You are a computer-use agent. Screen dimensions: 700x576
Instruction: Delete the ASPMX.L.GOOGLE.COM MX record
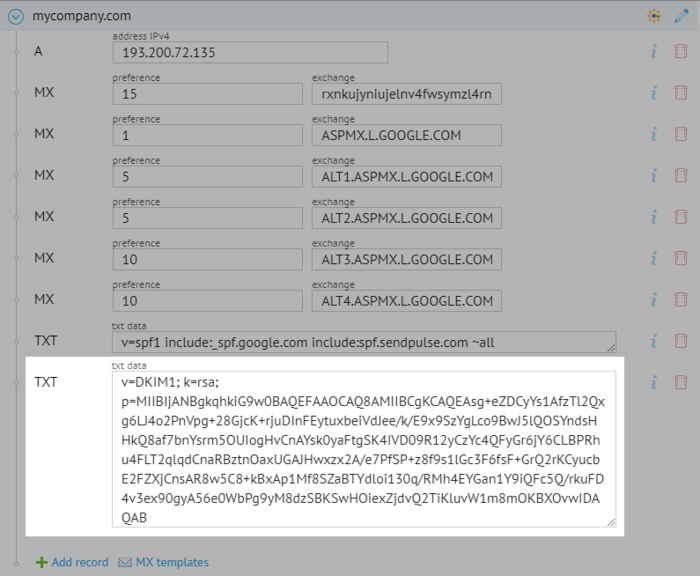pos(681,134)
